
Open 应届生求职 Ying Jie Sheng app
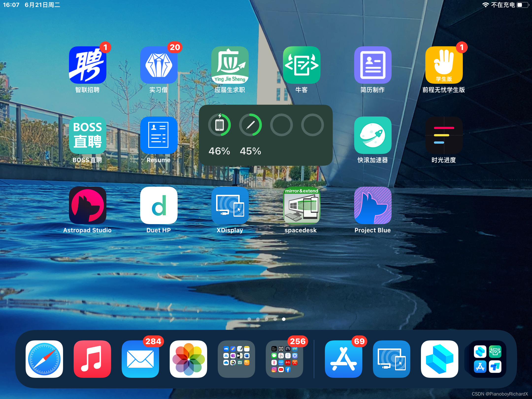click(230, 65)
